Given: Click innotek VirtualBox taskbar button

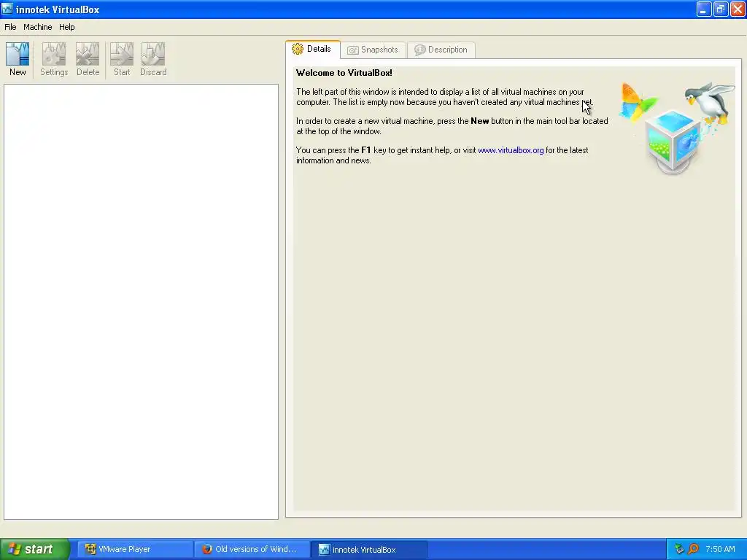Looking at the screenshot, I should [x=368, y=549].
